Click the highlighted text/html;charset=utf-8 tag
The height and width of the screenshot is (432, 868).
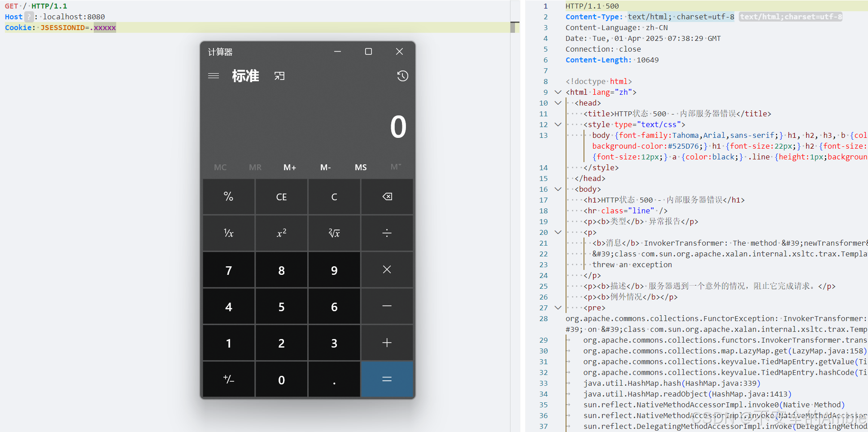pos(791,17)
